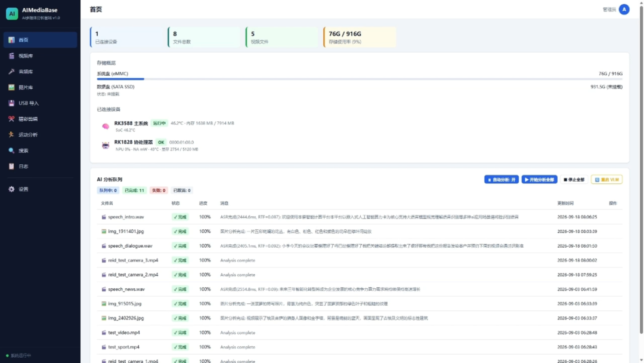Toggle the 自动分析: 开 button
Screen dimensions: 644x363
(x=501, y=180)
